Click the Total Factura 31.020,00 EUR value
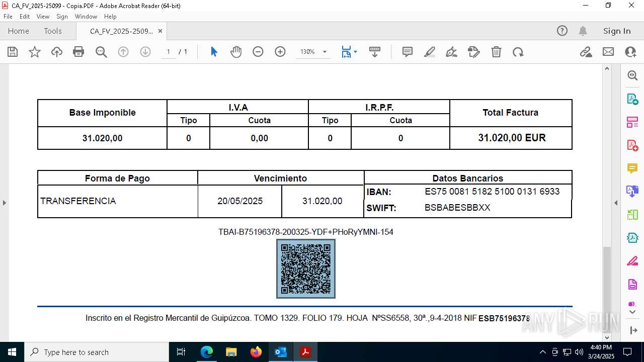 tap(512, 138)
